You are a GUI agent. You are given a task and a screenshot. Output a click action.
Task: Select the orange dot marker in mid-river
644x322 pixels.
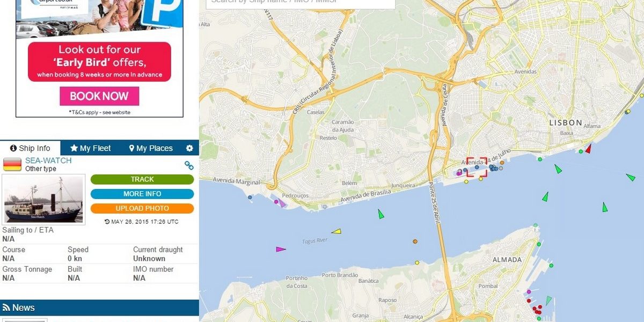pyautogui.click(x=415, y=241)
